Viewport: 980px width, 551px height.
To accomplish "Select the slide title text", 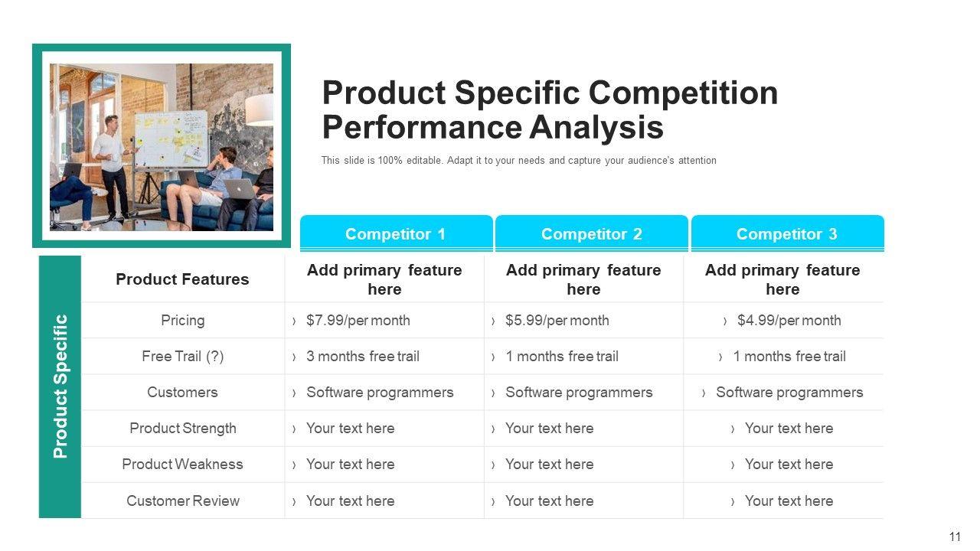I will (550, 109).
